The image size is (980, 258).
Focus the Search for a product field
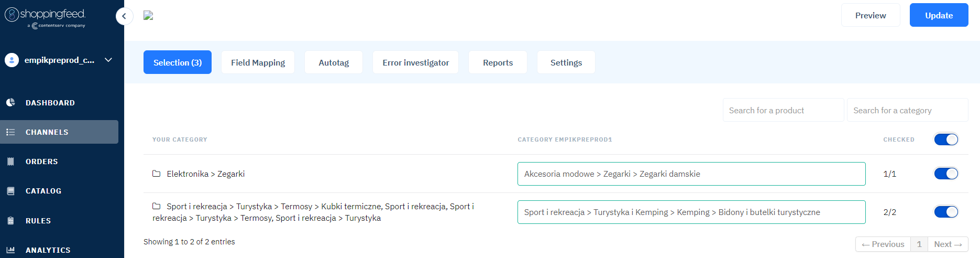point(783,110)
